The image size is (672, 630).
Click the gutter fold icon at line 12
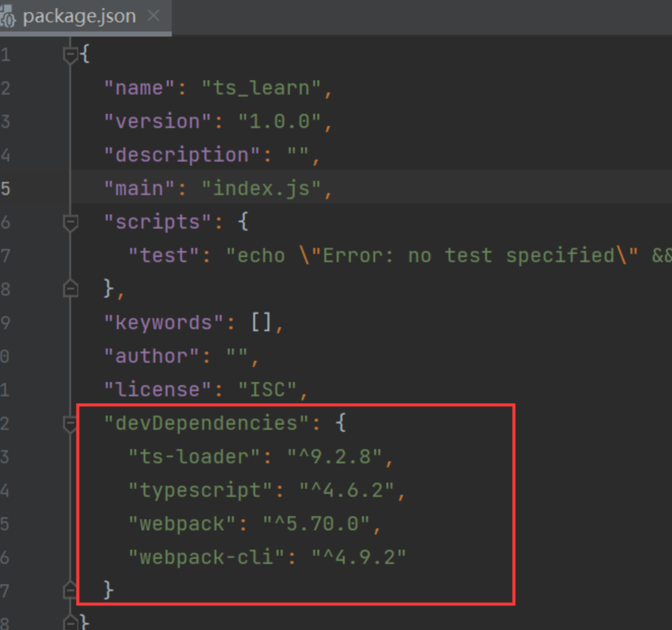(70, 423)
